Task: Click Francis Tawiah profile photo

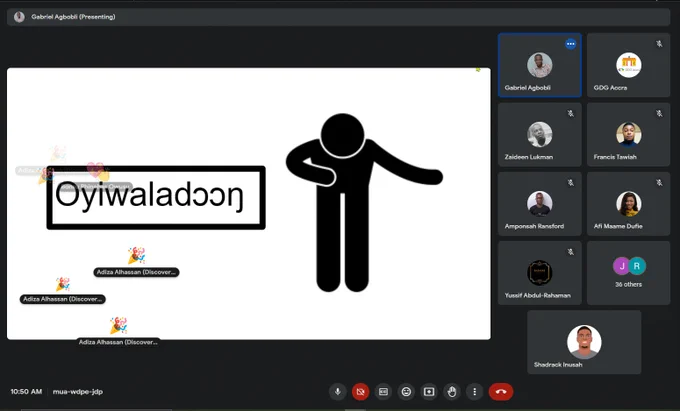Action: coord(628,134)
